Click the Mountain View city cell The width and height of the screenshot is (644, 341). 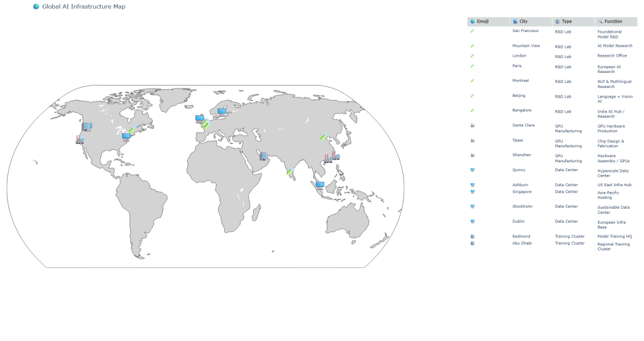tap(526, 46)
